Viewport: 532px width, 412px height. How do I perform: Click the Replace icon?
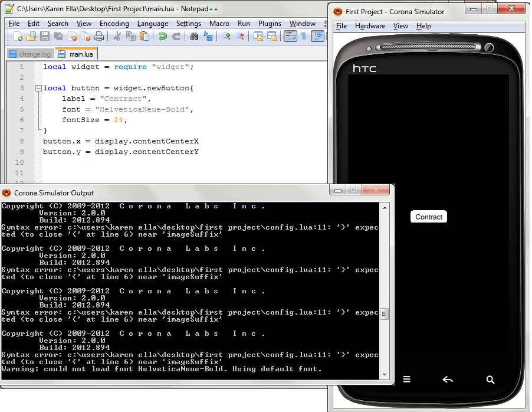tap(208, 36)
